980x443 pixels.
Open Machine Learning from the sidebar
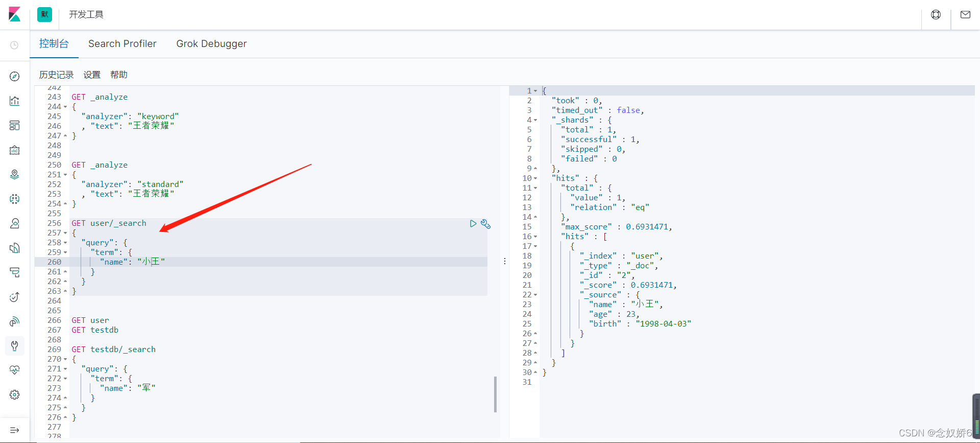(14, 199)
